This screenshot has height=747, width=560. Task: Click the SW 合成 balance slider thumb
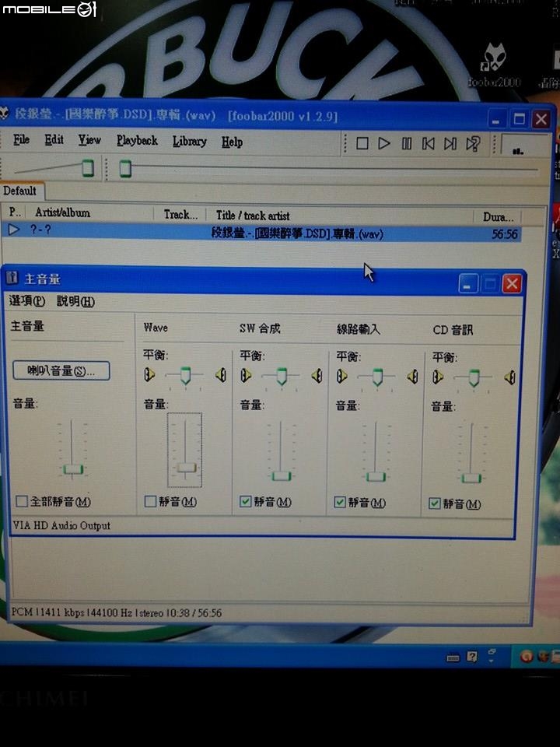tap(282, 376)
